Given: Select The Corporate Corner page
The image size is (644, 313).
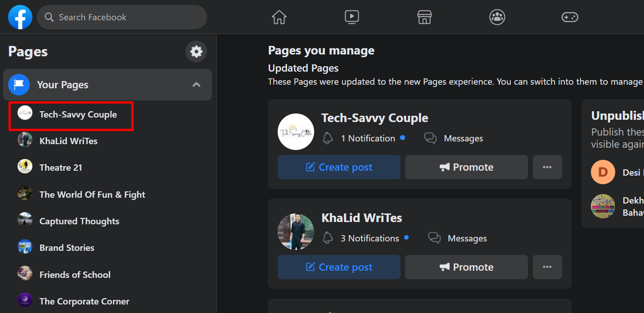Looking at the screenshot, I should point(84,301).
